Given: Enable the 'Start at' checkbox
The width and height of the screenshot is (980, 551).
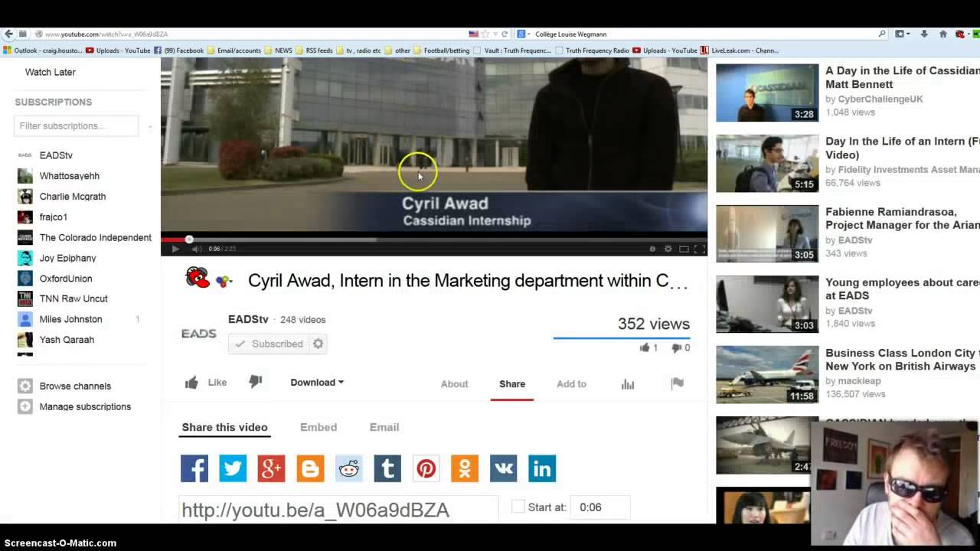Looking at the screenshot, I should 518,507.
